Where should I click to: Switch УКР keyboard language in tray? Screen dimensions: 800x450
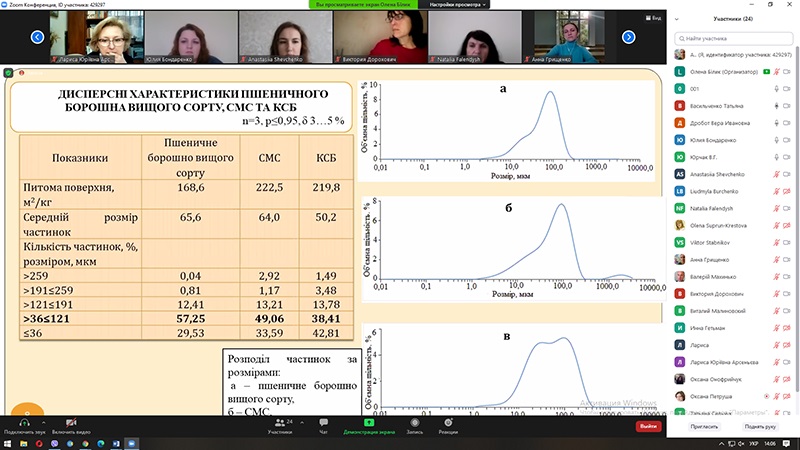coord(753,444)
